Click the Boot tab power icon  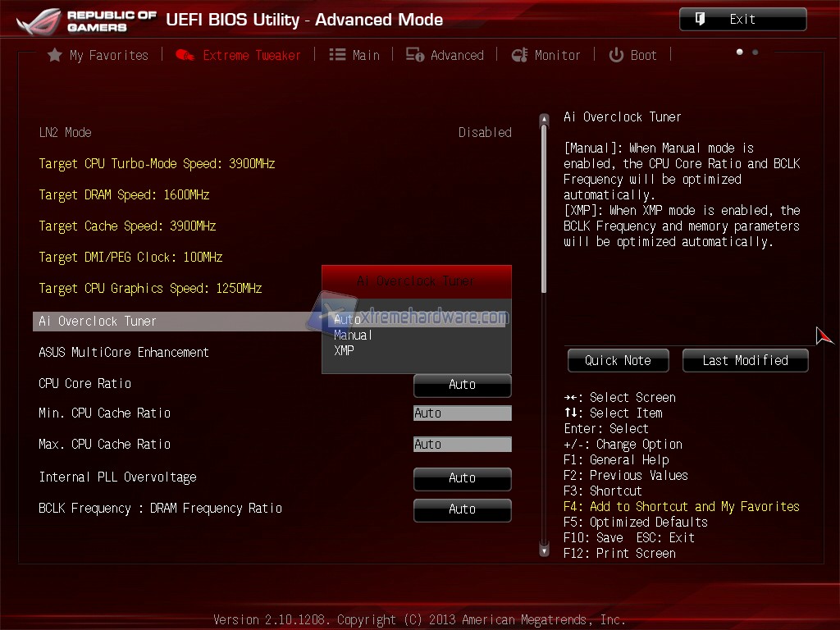click(x=616, y=55)
